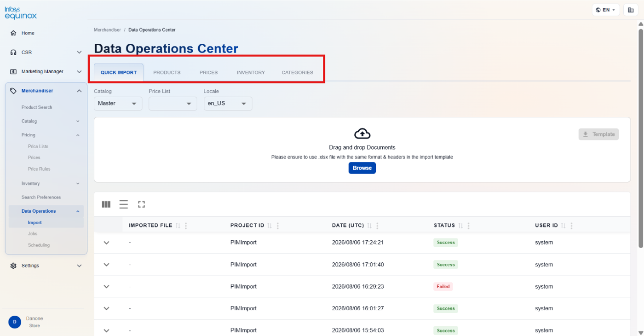Expand the 16:01:27 import row
Viewport: 644px width, 336px height.
click(x=107, y=309)
